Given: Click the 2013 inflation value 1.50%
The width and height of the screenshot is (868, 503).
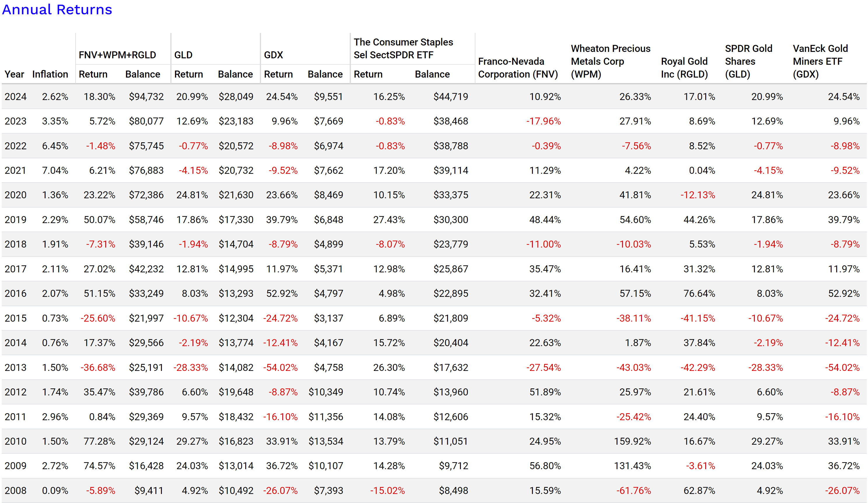Looking at the screenshot, I should [55, 367].
